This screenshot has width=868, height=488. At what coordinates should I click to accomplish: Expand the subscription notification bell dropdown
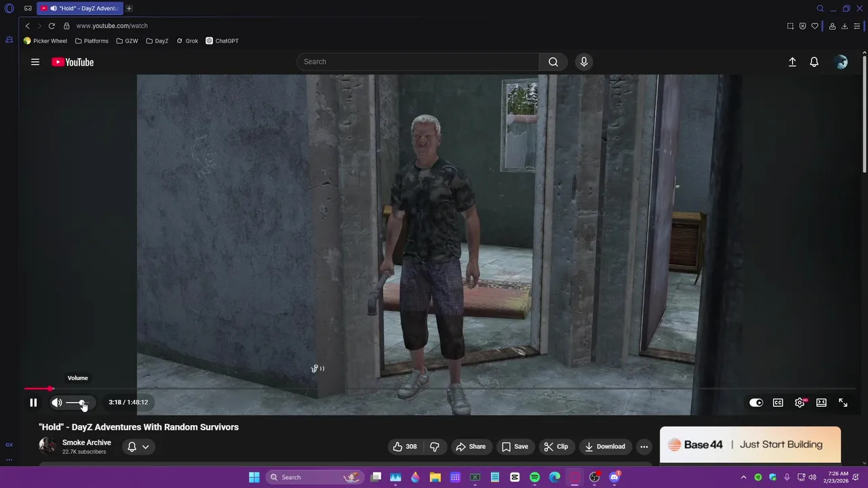point(138,447)
